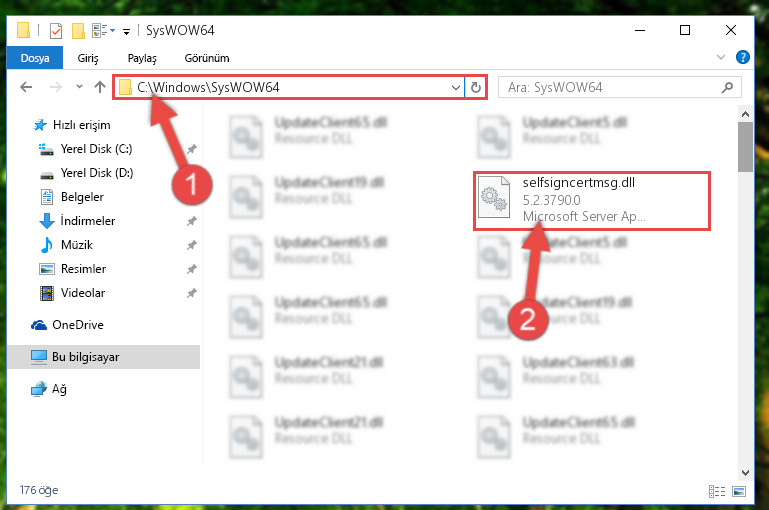769x510 pixels.
Task: Open the Dosya menu
Action: pos(35,58)
